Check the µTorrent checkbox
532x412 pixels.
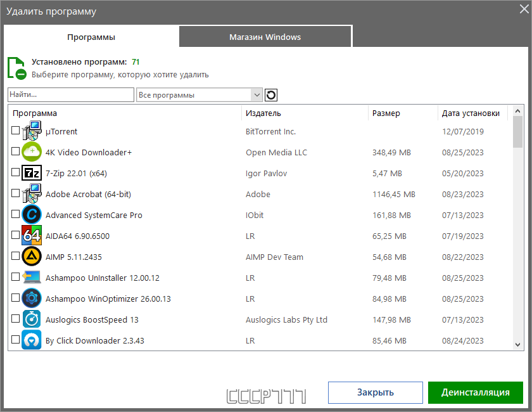click(x=15, y=131)
